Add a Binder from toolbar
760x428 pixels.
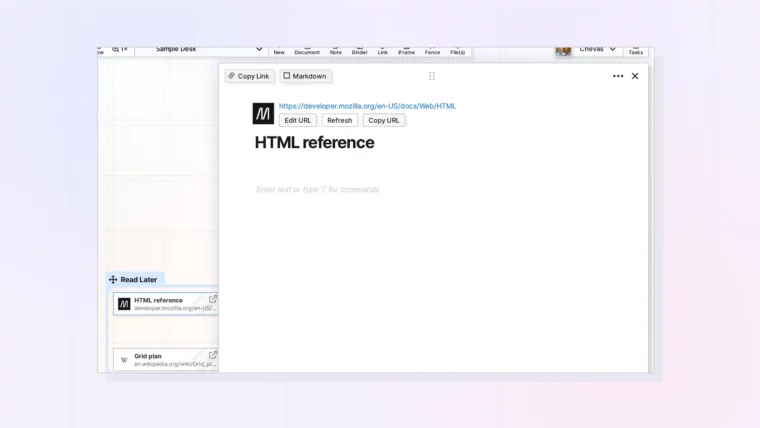coord(360,50)
